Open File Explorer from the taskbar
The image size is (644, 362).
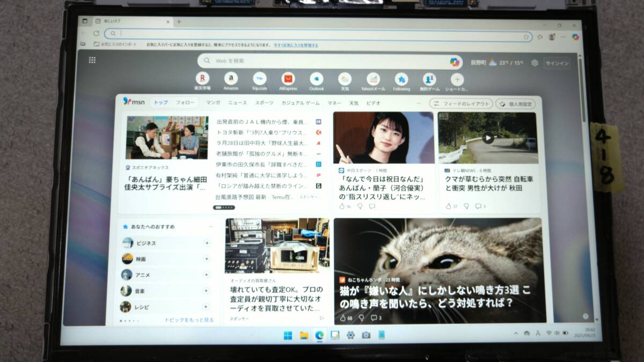[304, 335]
